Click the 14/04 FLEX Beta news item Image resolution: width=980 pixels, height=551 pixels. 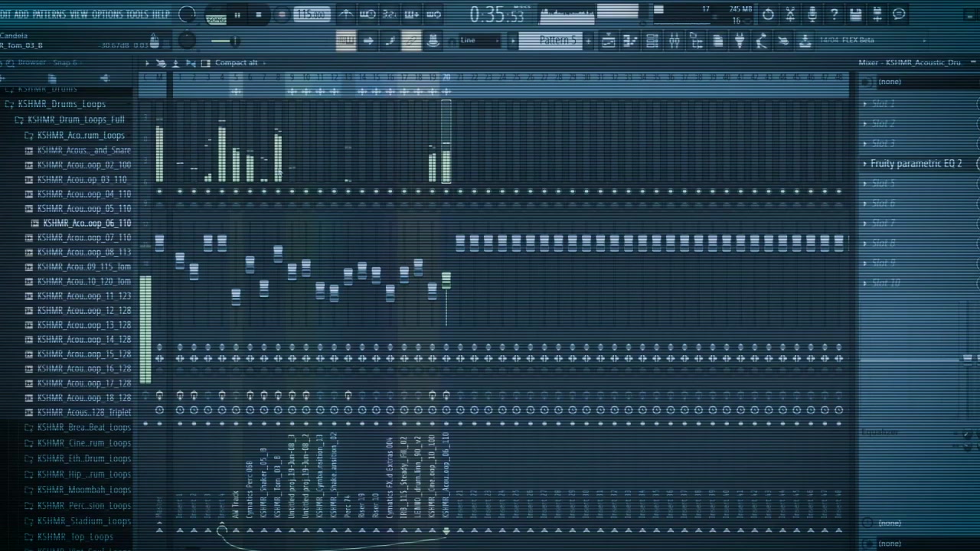tap(846, 41)
